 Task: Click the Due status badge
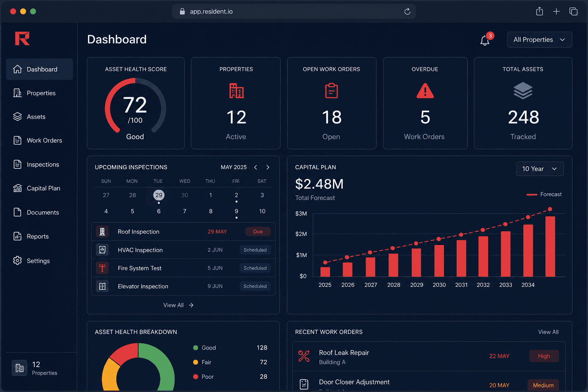click(258, 232)
